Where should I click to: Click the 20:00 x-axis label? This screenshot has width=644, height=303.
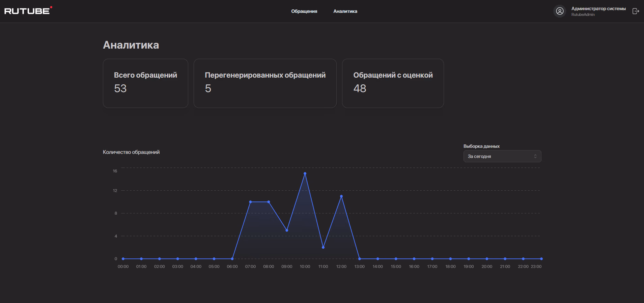487,267
